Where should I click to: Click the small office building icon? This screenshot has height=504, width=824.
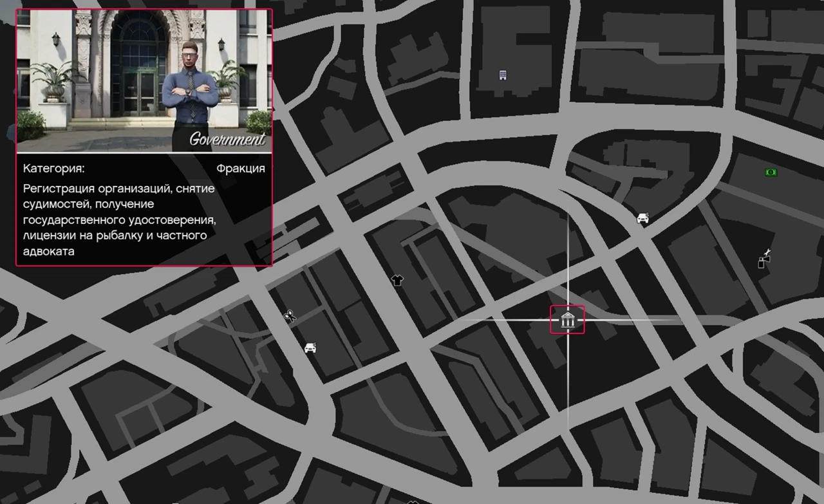click(x=503, y=75)
